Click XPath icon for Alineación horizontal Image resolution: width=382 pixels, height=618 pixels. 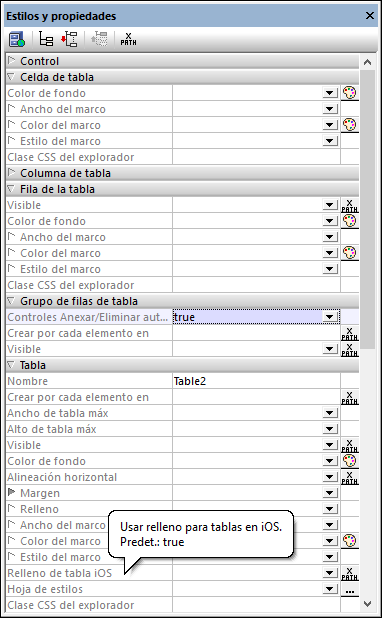coord(349,477)
